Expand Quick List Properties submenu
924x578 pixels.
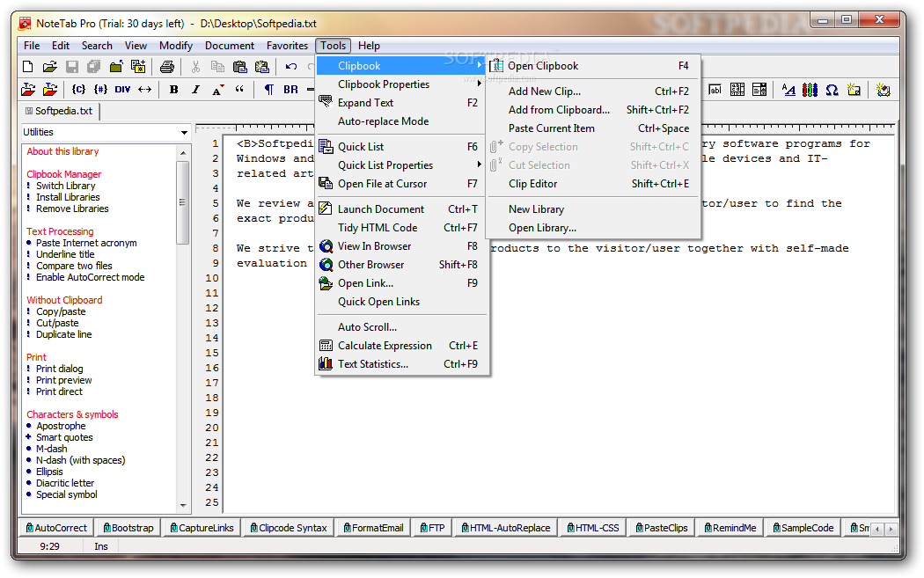tap(402, 165)
